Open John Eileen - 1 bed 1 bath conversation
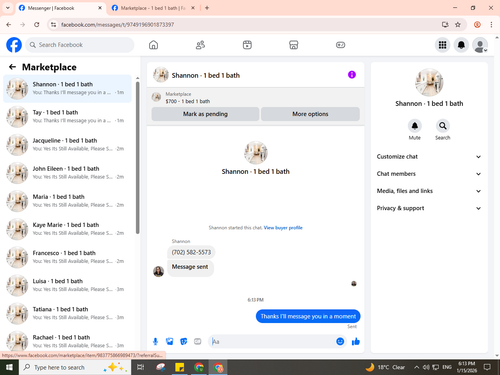This screenshot has width=500, height=375. pos(67,173)
